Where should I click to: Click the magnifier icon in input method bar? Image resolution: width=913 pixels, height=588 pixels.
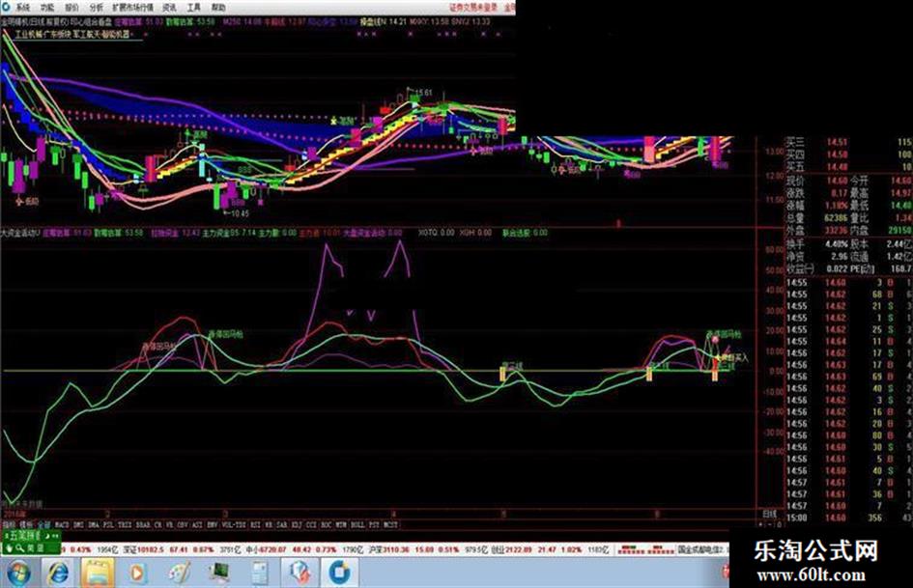(19, 547)
